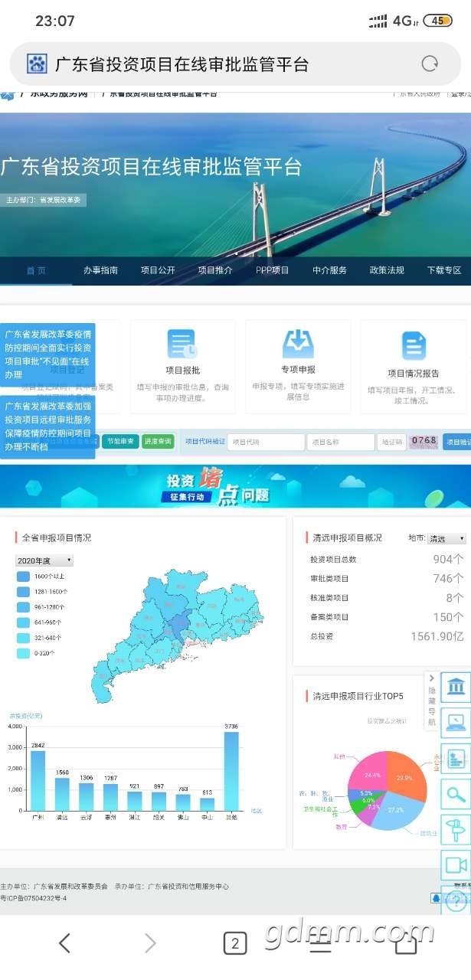Open notice about "不见面" online approval
This screenshot has width=471, height=980.
47,354
